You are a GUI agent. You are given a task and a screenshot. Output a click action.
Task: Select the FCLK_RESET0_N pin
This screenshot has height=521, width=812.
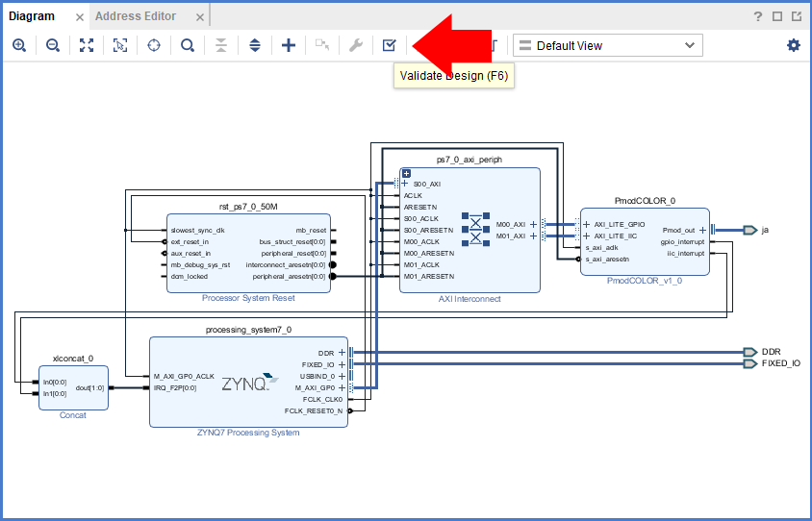click(x=314, y=410)
